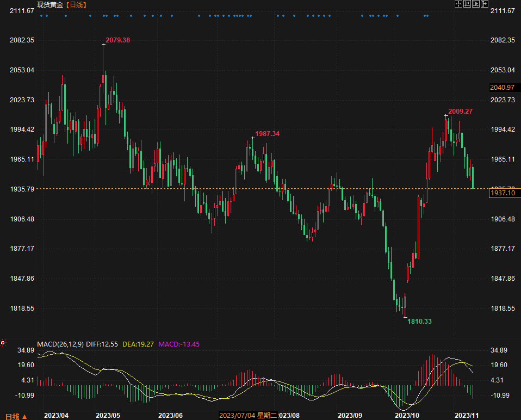Click the crosshair cursor icon
Viewport: 521px width, 420px height.
tap(458, 4)
